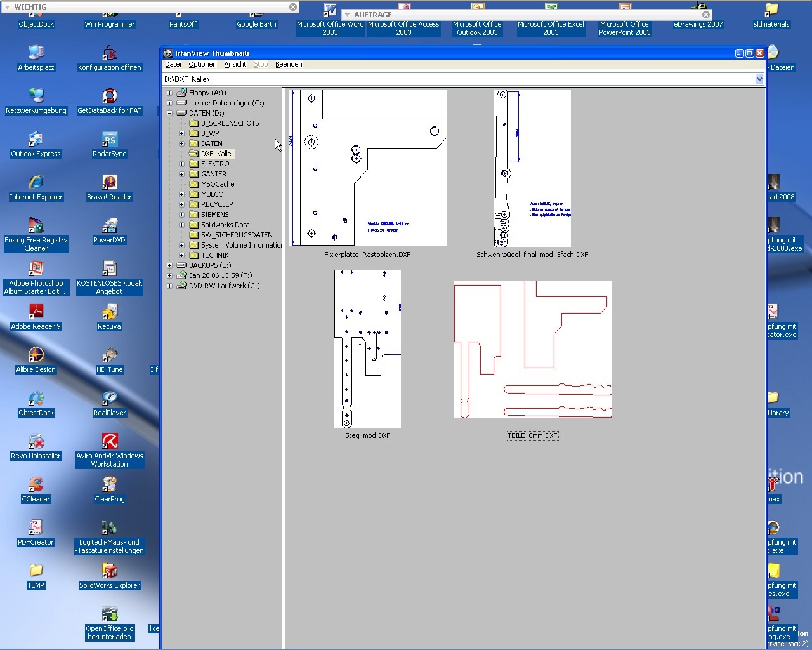Click the Arbeitsplatz desktop icon

click(x=36, y=53)
